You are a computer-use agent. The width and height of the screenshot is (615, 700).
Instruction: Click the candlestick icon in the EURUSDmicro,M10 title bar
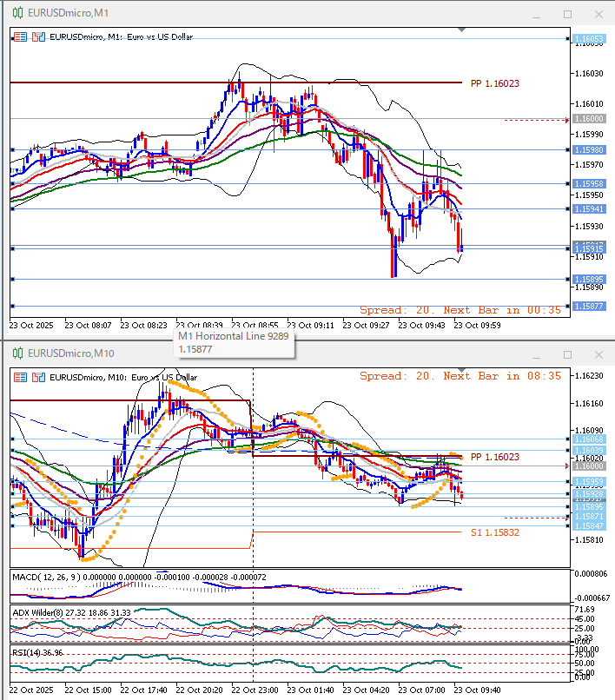[16, 353]
